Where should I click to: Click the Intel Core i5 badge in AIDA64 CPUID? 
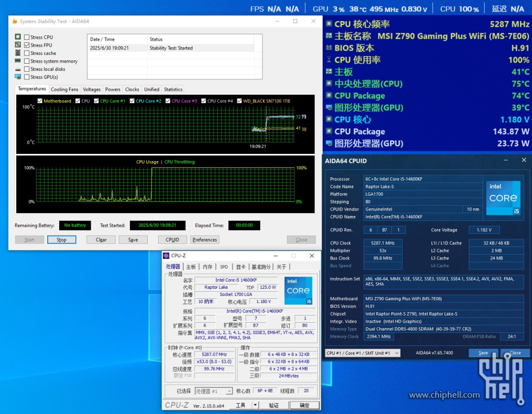503,197
